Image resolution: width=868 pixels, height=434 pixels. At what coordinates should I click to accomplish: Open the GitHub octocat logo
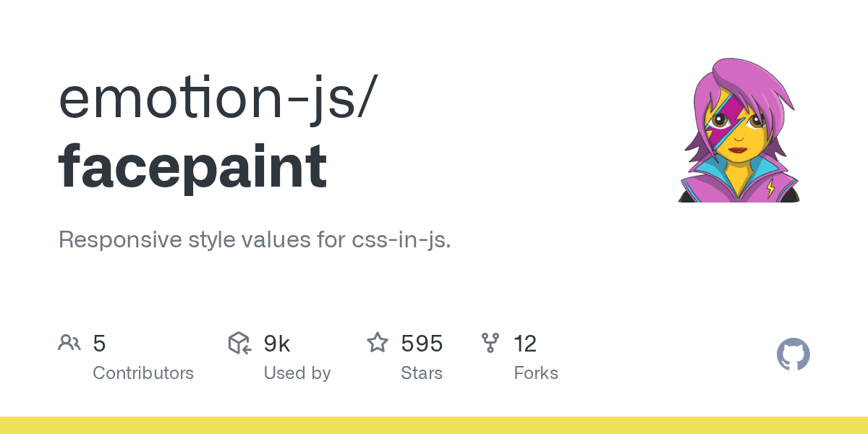[793, 355]
